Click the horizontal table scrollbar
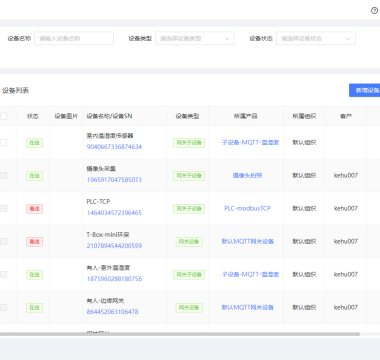380x360 pixels. 180,334
